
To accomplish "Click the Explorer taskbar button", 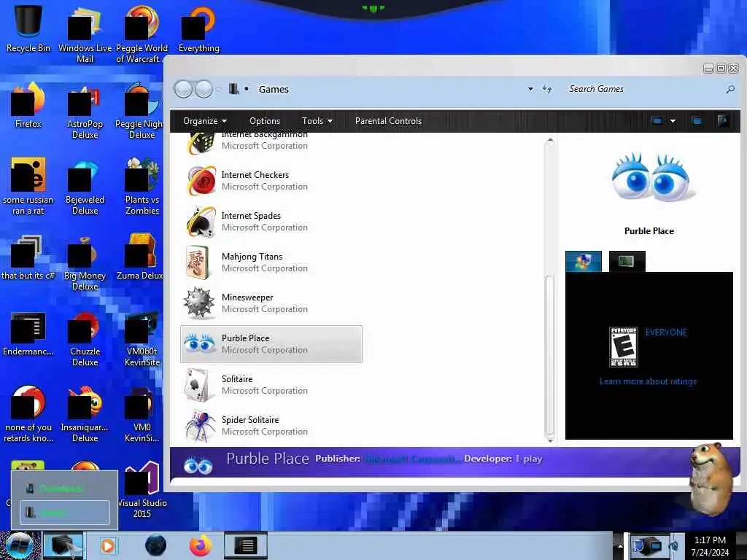I will (63, 545).
